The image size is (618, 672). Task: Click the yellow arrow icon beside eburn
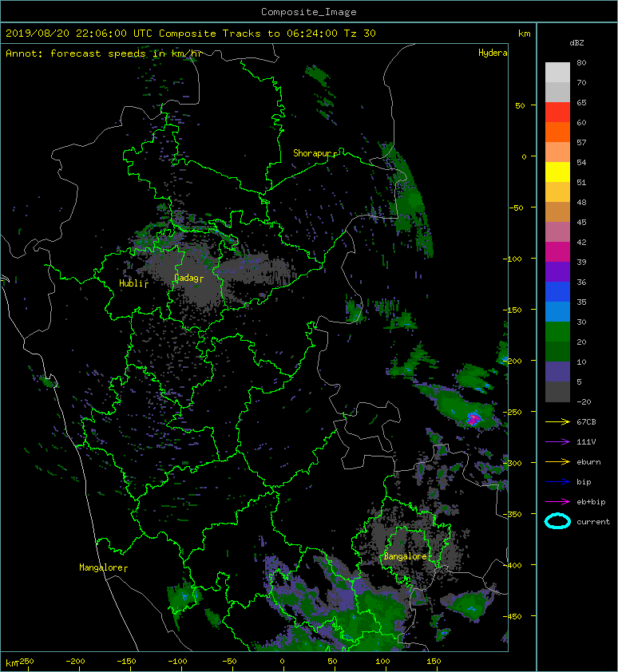click(x=557, y=462)
